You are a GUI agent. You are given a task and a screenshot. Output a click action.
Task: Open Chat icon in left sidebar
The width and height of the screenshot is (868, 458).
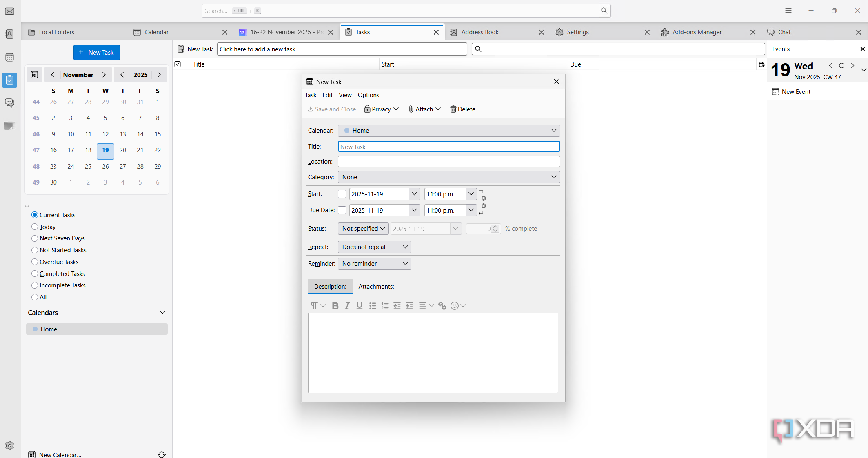[9, 103]
